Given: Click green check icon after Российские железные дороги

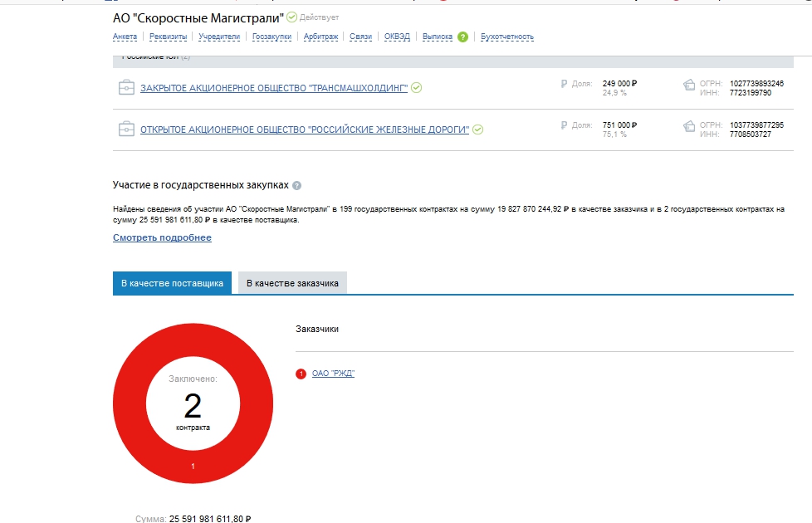Looking at the screenshot, I should [478, 130].
